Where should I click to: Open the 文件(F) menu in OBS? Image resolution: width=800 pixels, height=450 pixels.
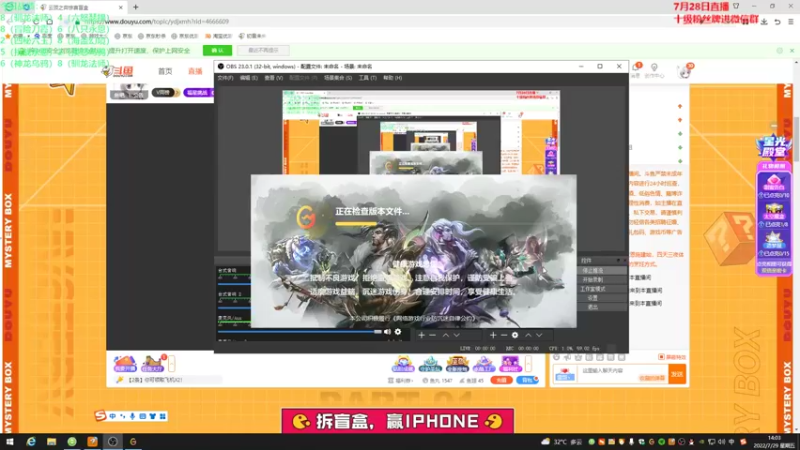coord(225,78)
